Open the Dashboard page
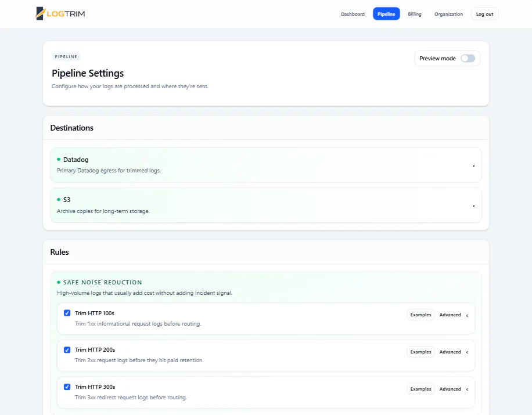The height and width of the screenshot is (415, 532). point(353,14)
